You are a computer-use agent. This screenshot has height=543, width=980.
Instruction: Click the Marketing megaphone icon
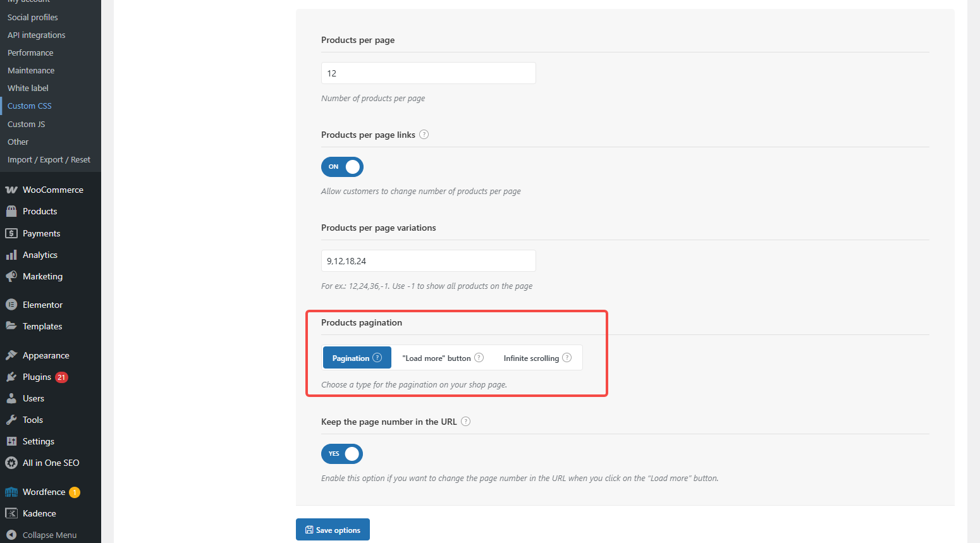(x=11, y=276)
